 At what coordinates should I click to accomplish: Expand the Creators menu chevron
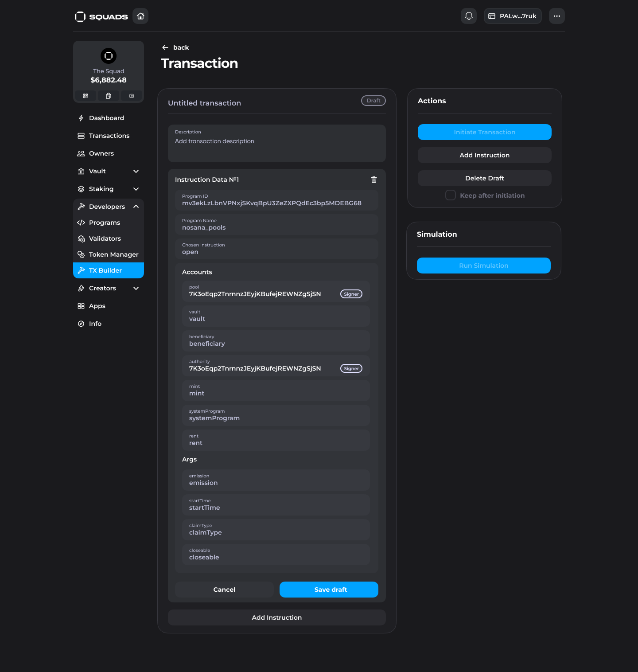[x=136, y=289]
